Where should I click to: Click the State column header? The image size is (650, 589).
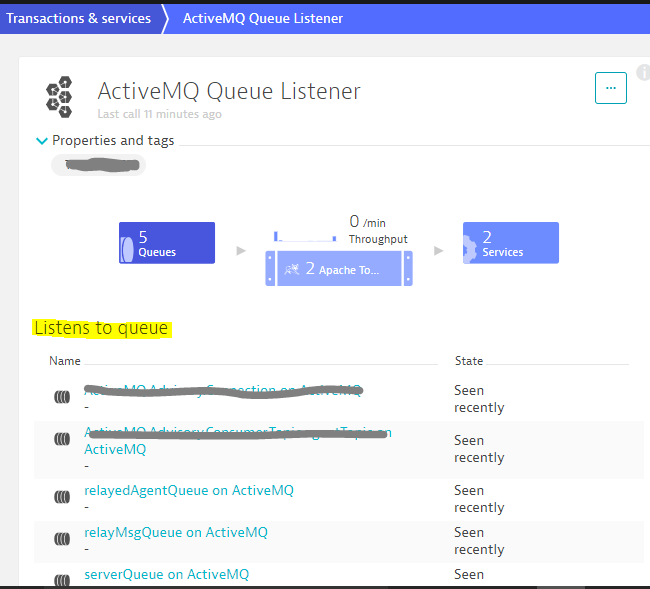469,361
